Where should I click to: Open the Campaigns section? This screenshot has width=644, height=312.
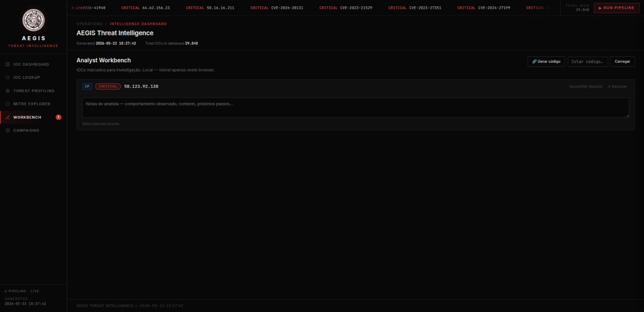pos(33,131)
